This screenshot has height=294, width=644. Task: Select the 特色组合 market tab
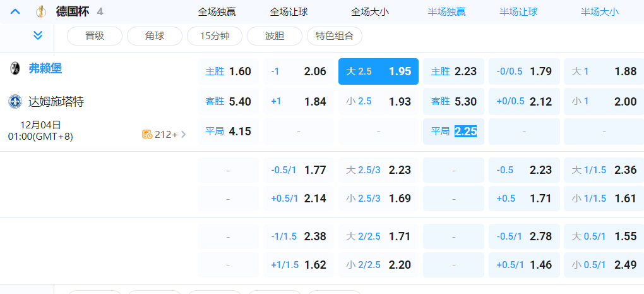point(335,36)
